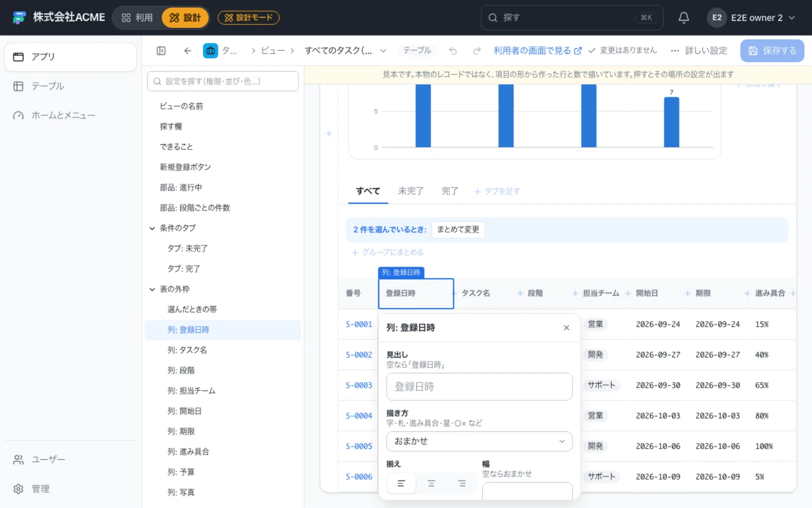The image size is (812, 508).
Task: Collapse the 表の外枠 group
Action: (152, 290)
